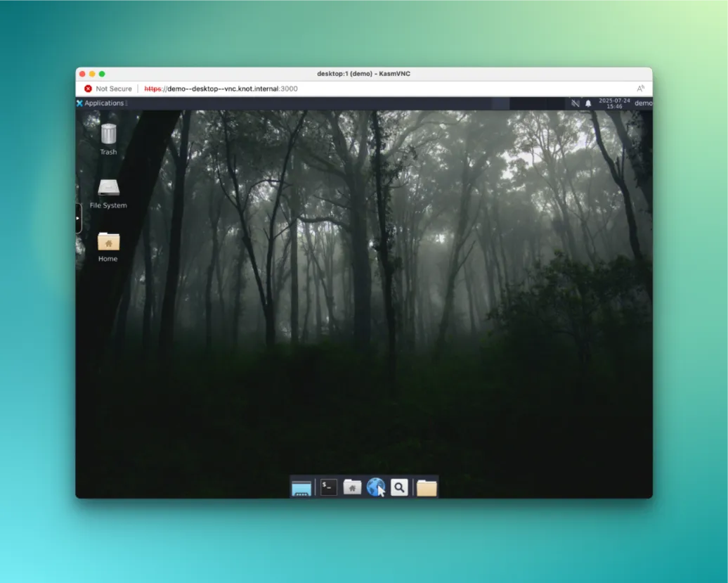Open the File System desktop icon
Screen dimensions: 728x583
(x=108, y=193)
